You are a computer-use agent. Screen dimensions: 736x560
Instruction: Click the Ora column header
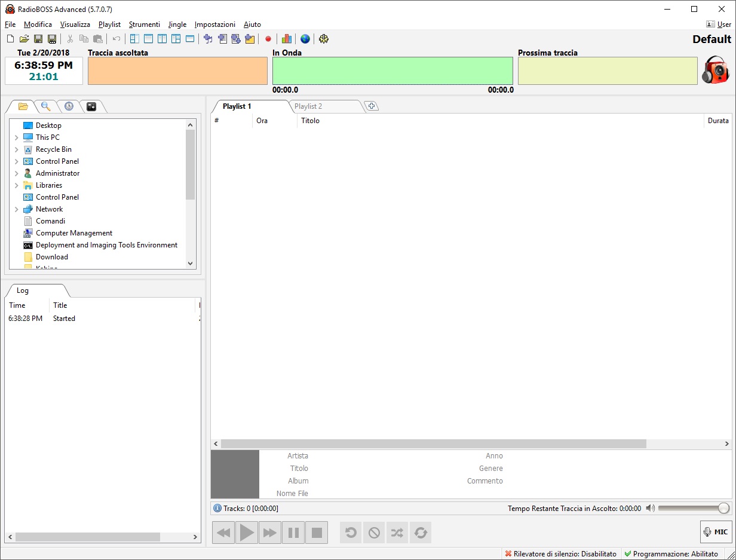click(x=275, y=121)
